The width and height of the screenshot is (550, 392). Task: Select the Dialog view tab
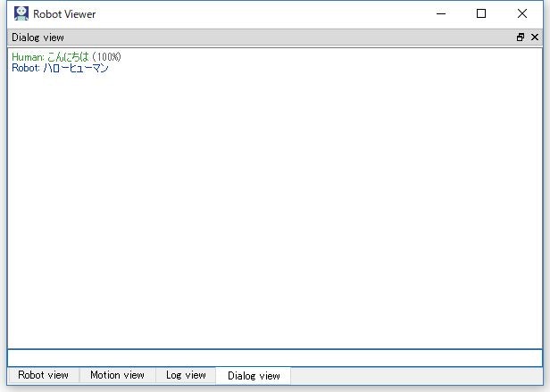click(254, 376)
